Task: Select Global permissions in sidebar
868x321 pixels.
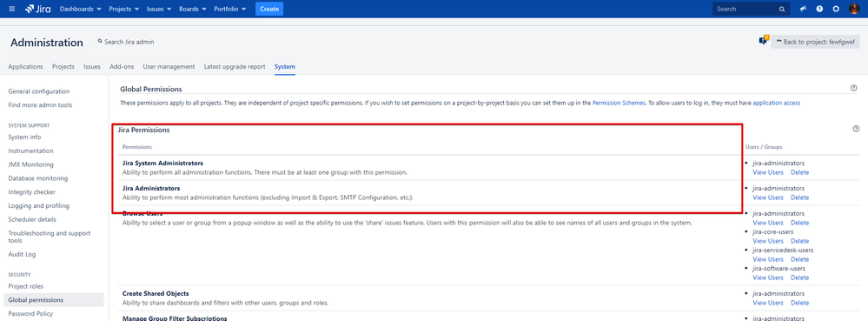Action: coord(53,300)
